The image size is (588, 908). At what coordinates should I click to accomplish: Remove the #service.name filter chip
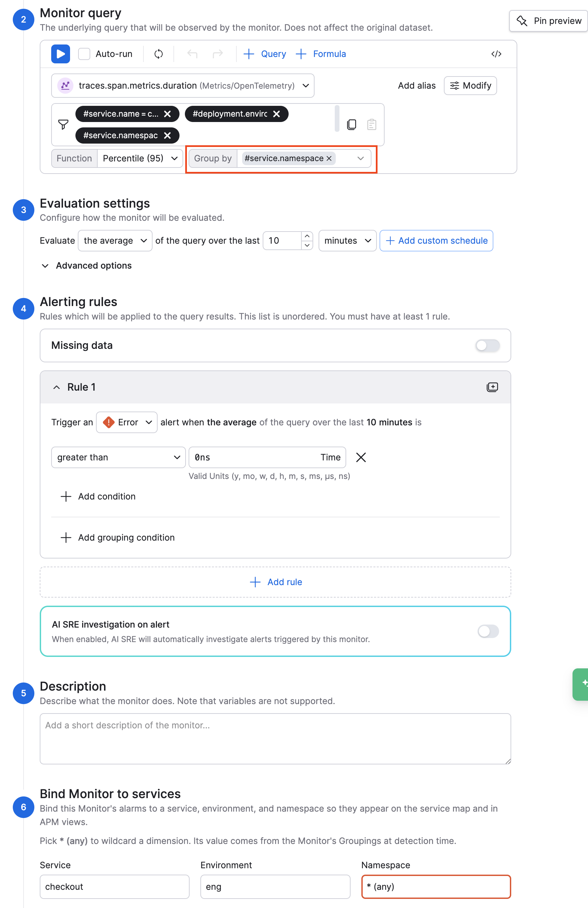(167, 114)
